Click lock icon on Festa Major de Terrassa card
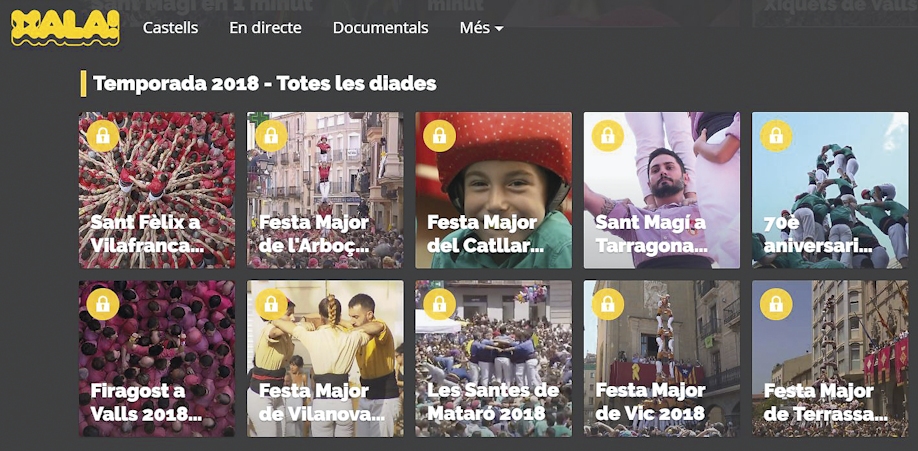 click(775, 304)
